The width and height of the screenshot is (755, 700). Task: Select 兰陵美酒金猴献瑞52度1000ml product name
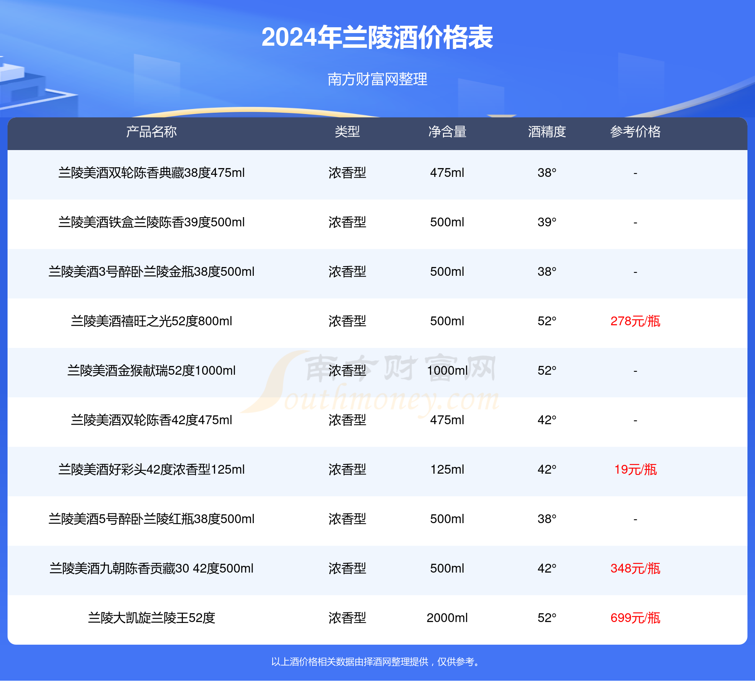[x=151, y=371]
